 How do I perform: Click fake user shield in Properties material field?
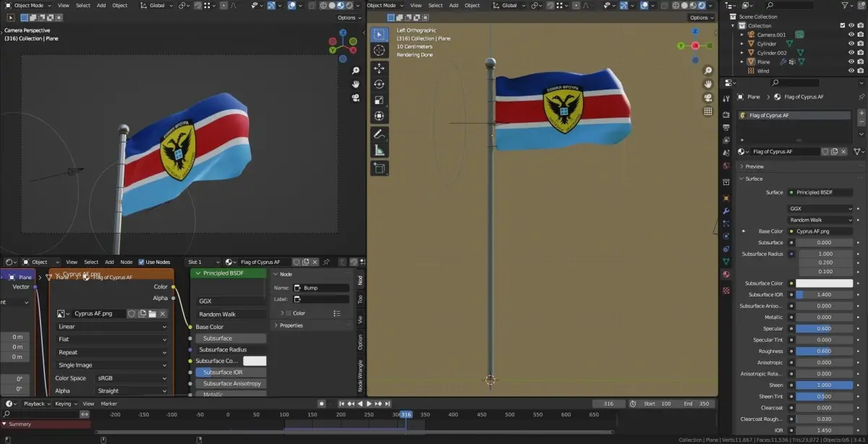pyautogui.click(x=826, y=152)
